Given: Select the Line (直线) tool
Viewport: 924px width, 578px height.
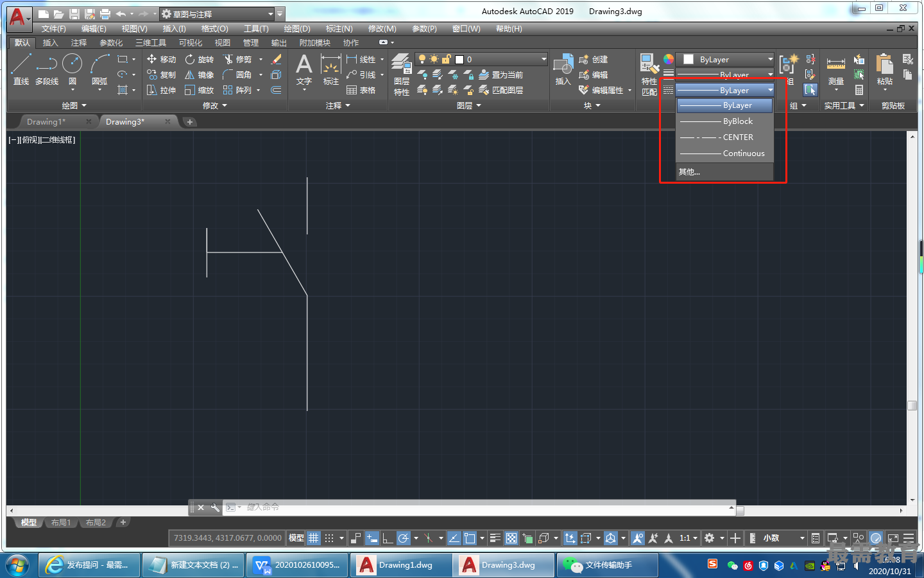Looking at the screenshot, I should [21, 70].
